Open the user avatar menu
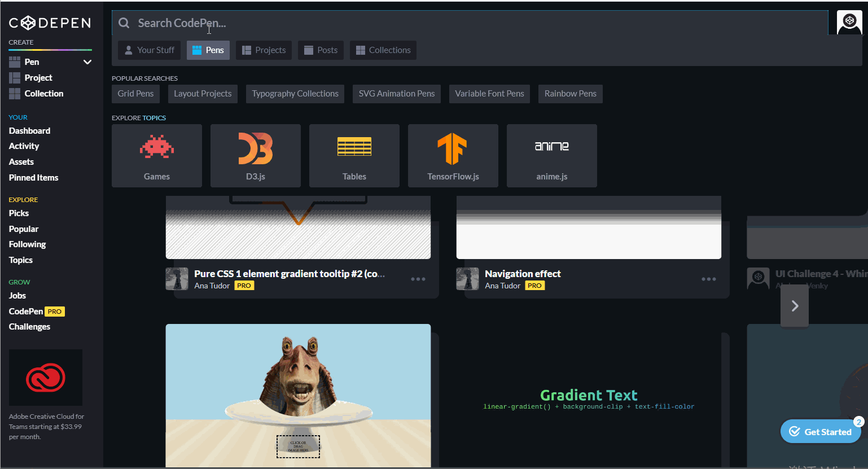The height and width of the screenshot is (469, 868). [849, 23]
